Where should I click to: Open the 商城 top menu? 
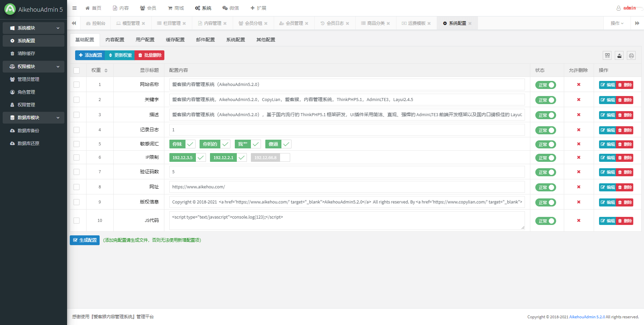(x=176, y=8)
